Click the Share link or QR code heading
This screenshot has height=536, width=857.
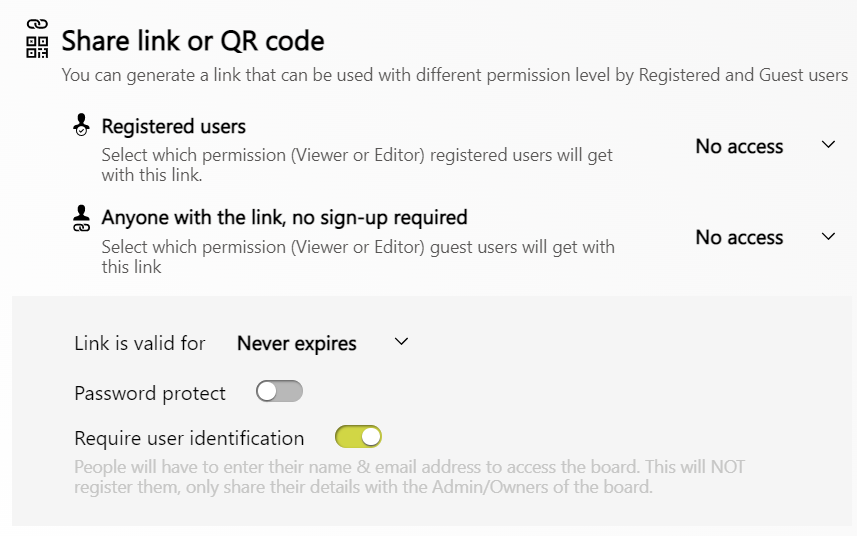193,41
